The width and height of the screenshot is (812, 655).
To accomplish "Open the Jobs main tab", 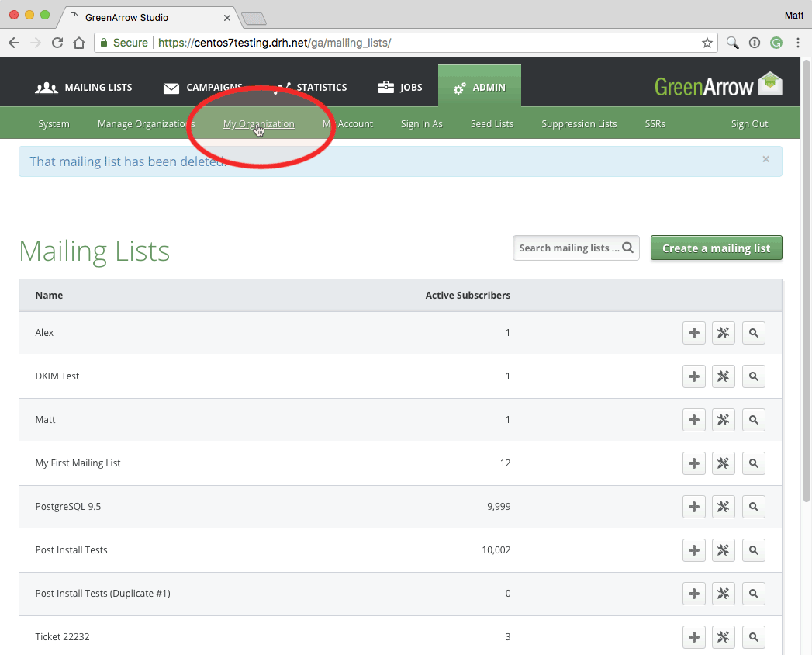I will point(399,88).
